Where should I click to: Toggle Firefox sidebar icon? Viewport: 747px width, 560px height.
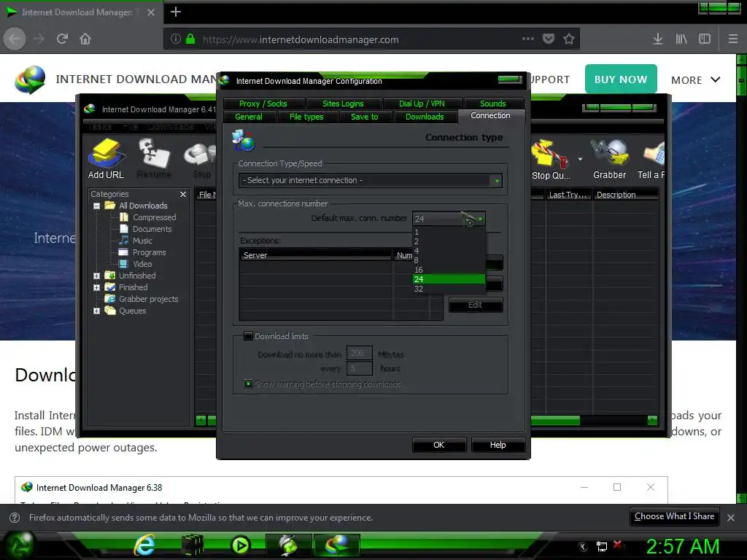[705, 39]
